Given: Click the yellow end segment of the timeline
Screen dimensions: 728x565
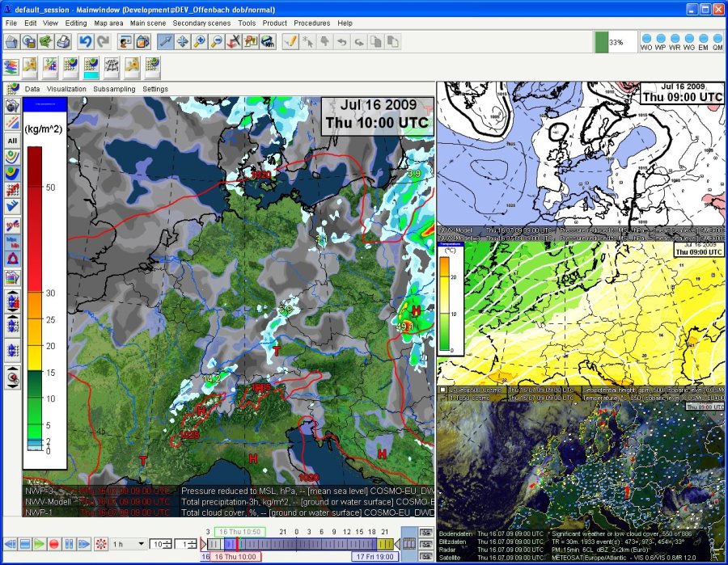Looking at the screenshot, I should [384, 544].
